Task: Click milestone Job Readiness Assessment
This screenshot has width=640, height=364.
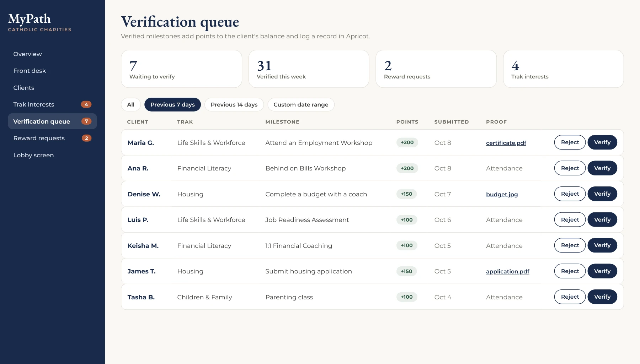Action: click(x=307, y=220)
